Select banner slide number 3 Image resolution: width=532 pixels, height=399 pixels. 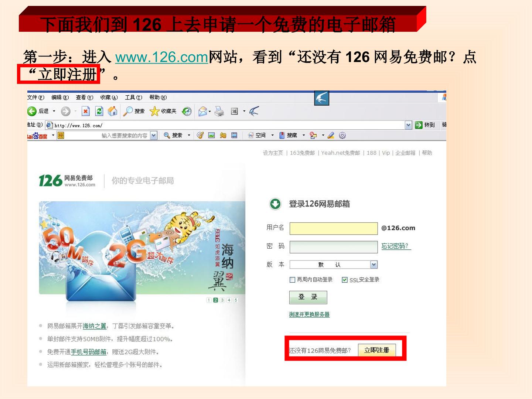(222, 300)
